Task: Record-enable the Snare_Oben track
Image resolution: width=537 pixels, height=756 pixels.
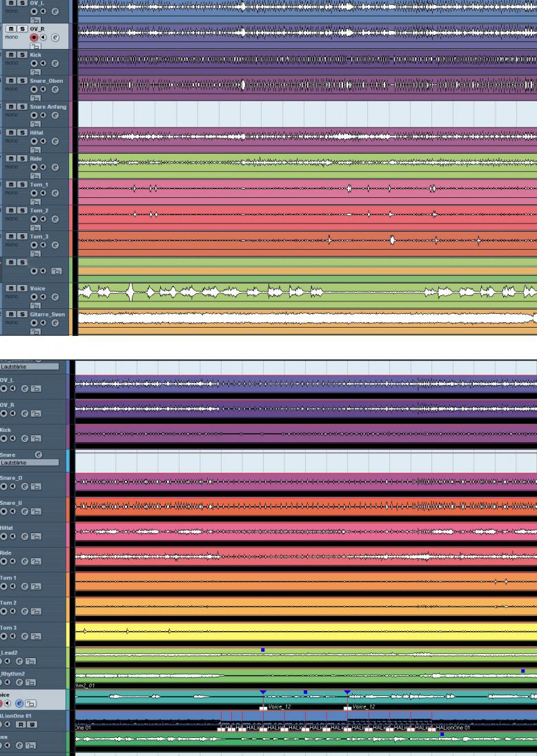Action: [34, 89]
